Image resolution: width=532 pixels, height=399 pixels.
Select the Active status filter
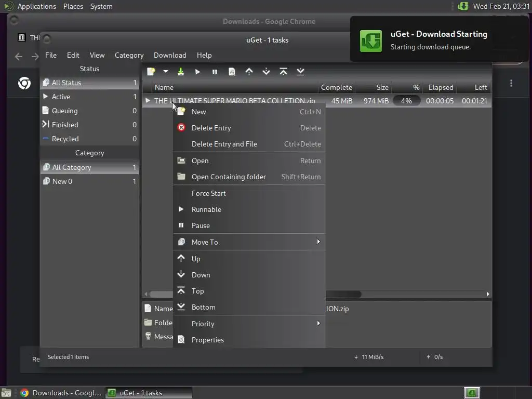tap(89, 97)
